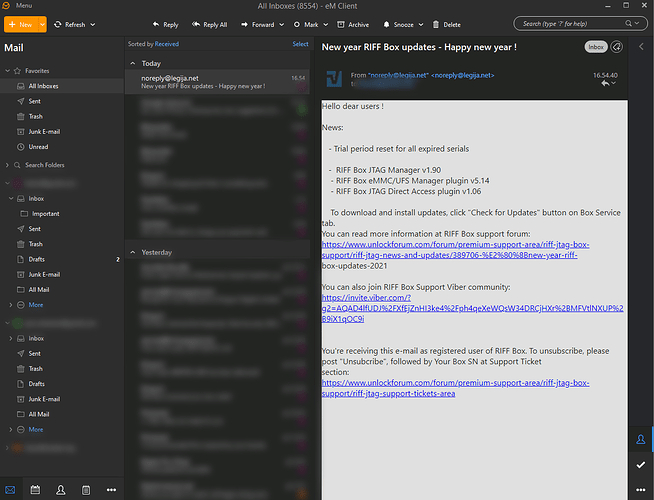Click Reply All in toolbar

pos(209,25)
